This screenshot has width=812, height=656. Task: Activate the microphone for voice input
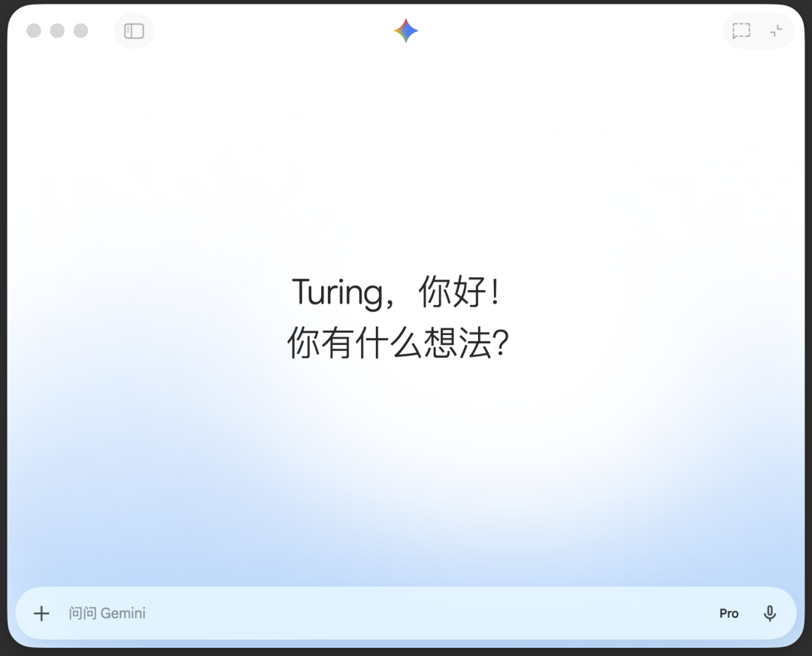[x=769, y=613]
